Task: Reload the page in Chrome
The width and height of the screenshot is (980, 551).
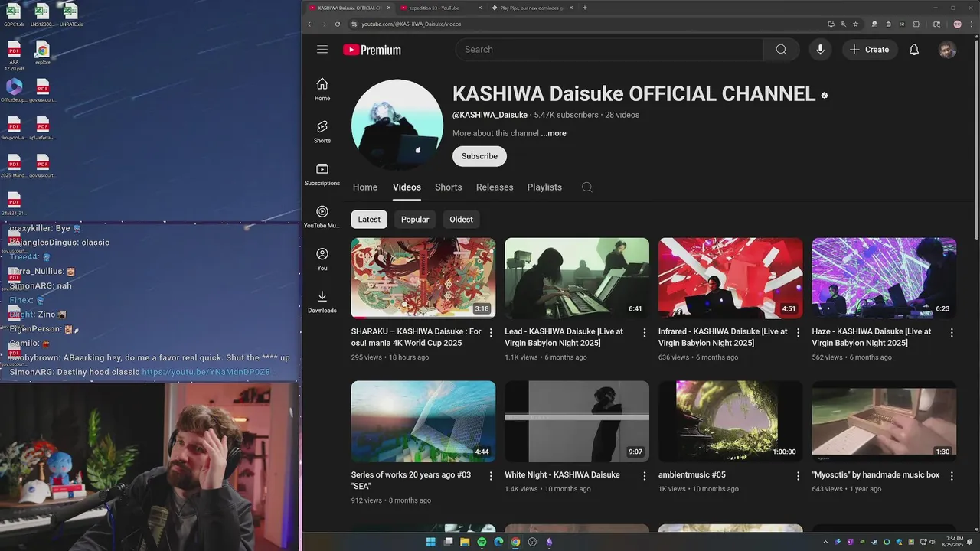Action: point(338,24)
